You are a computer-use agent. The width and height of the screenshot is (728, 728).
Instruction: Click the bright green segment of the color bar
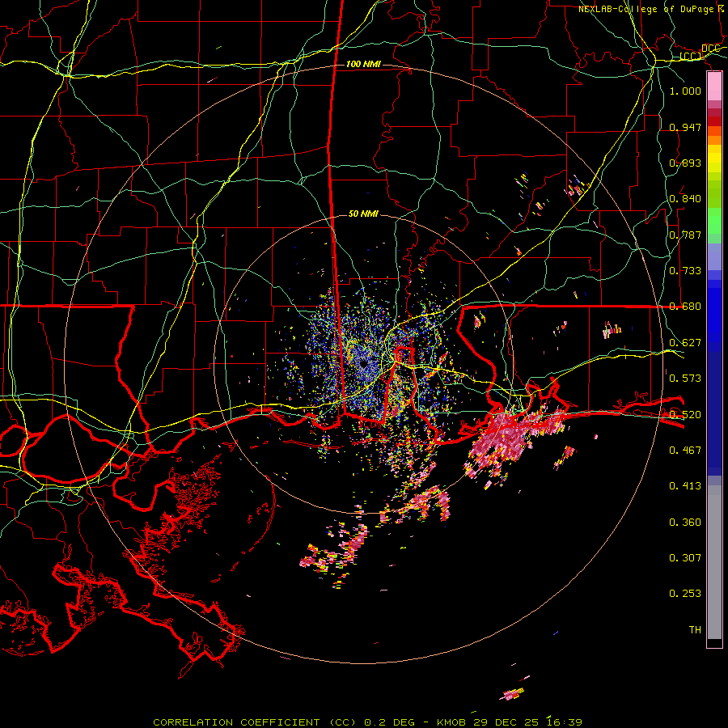click(x=714, y=221)
